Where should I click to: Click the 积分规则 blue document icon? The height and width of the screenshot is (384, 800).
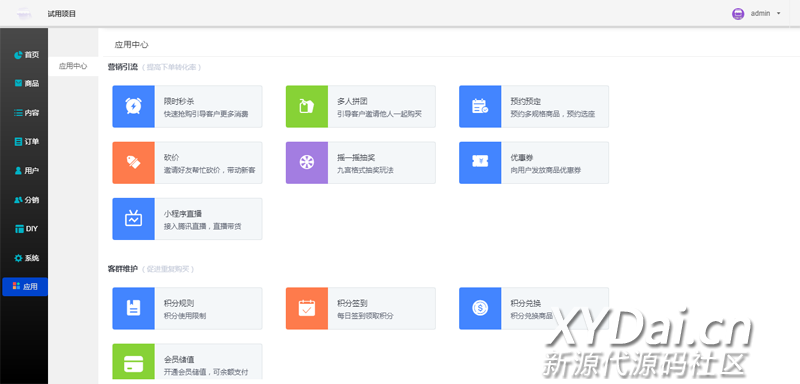133,308
